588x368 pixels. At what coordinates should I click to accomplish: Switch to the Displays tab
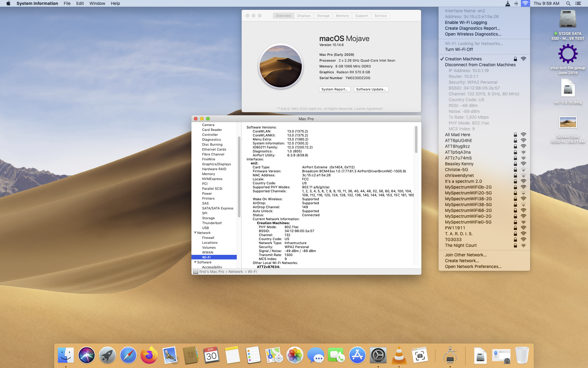tap(304, 16)
